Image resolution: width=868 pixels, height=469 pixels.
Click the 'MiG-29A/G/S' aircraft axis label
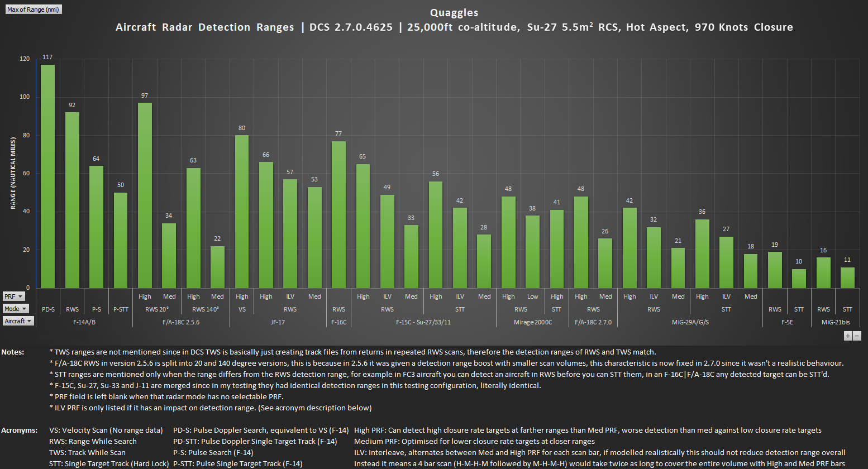coord(690,322)
